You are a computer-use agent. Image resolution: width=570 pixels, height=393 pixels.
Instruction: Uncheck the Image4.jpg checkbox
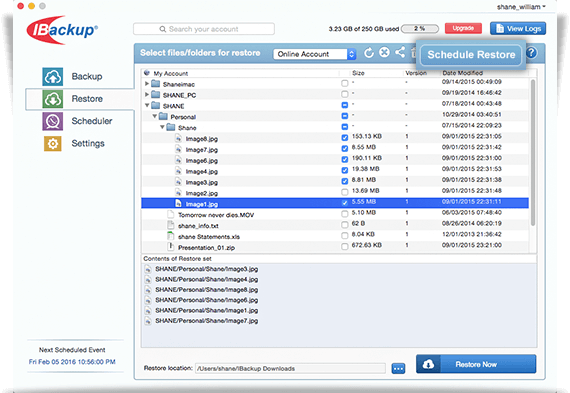pyautogui.click(x=345, y=170)
